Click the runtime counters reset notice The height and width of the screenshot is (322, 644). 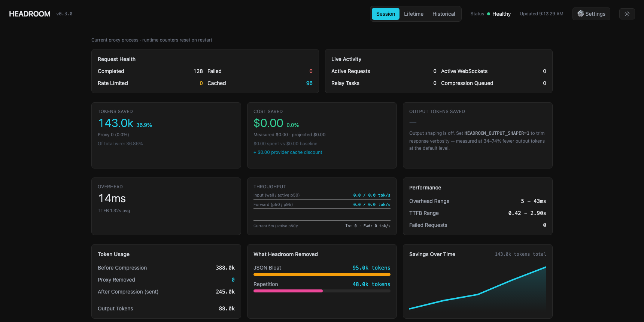pos(152,40)
